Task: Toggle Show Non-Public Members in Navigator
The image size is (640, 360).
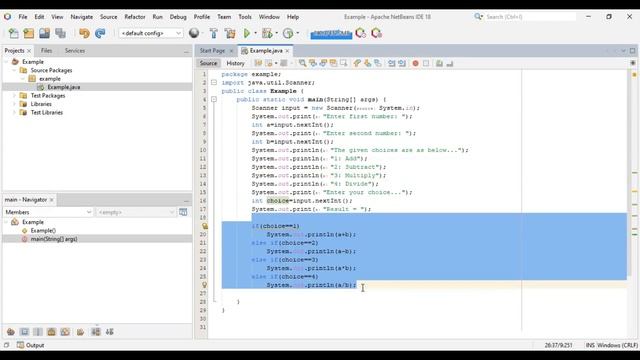Action: (51, 332)
